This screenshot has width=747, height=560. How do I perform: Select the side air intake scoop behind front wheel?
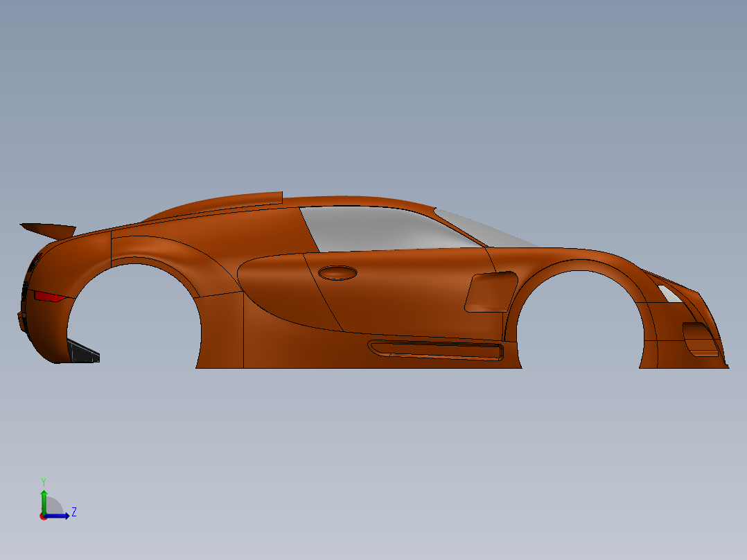491,292
